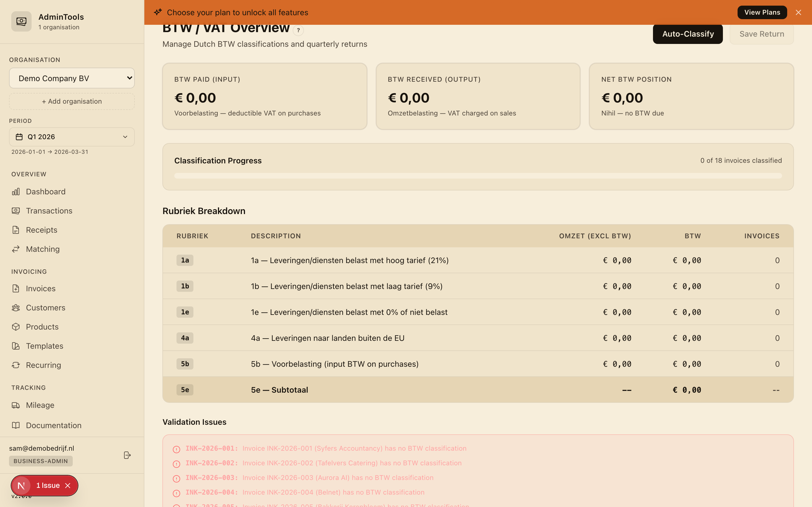The height and width of the screenshot is (507, 812).
Task: Open the Demo Company BV organisation dropdown
Action: (72, 78)
